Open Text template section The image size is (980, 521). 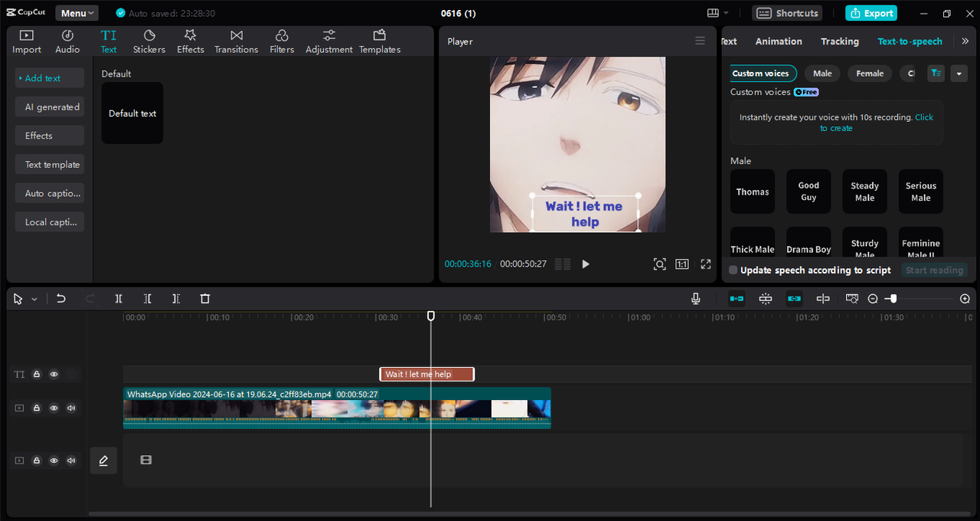50,165
